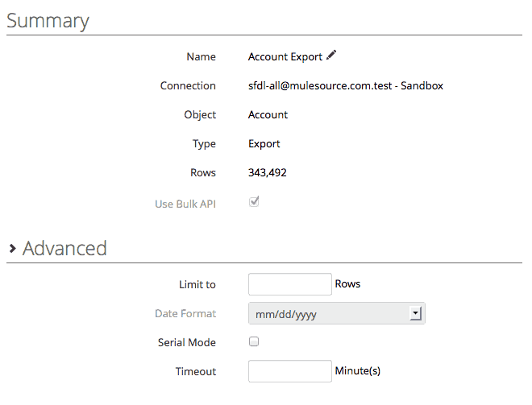This screenshot has width=532, height=405.
Task: Click the Limit to label
Action: point(197,284)
